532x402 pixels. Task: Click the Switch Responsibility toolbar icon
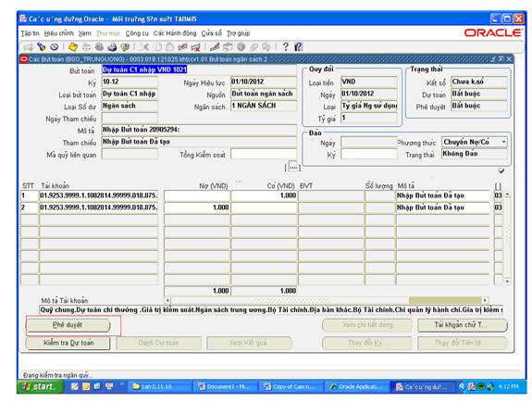tap(99, 47)
